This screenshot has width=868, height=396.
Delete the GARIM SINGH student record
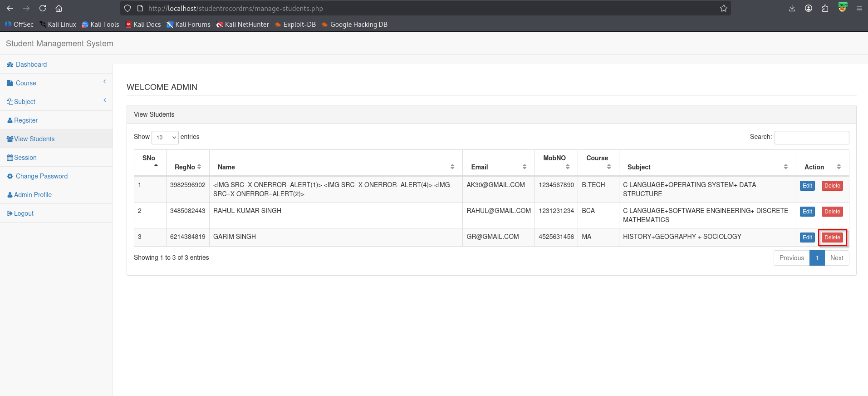point(832,238)
